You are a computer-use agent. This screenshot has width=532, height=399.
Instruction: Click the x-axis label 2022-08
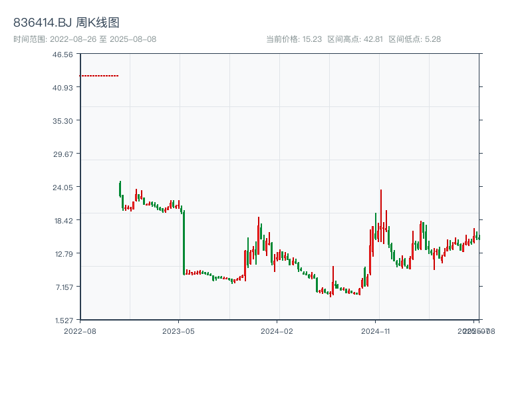[x=80, y=331]
